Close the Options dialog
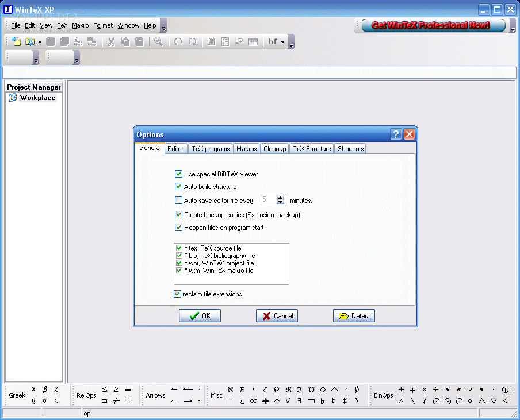 409,134
